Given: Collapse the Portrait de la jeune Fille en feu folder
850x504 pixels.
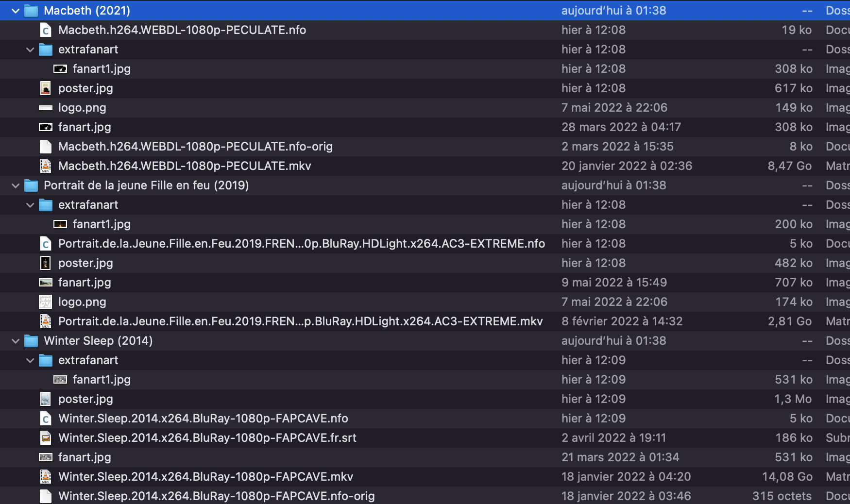Looking at the screenshot, I should pos(16,185).
